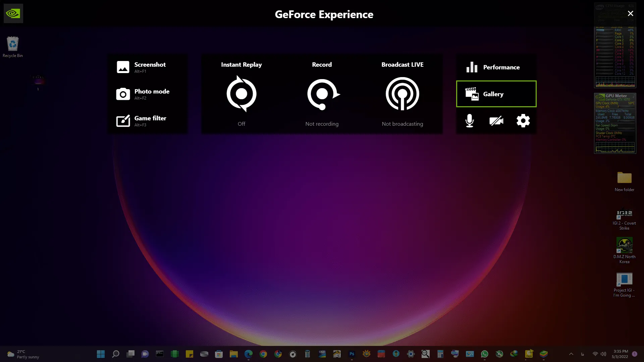Click the Record icon
Image resolution: width=644 pixels, height=362 pixels.
[322, 94]
